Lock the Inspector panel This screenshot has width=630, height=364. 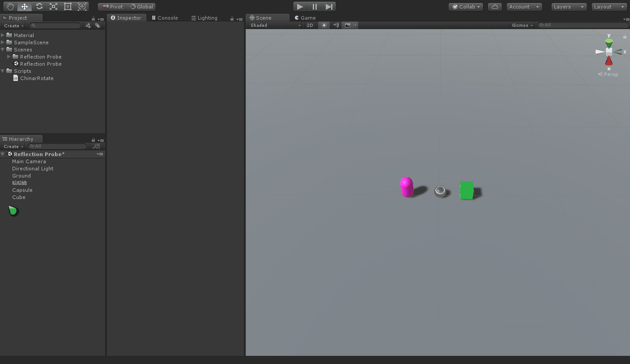[232, 19]
